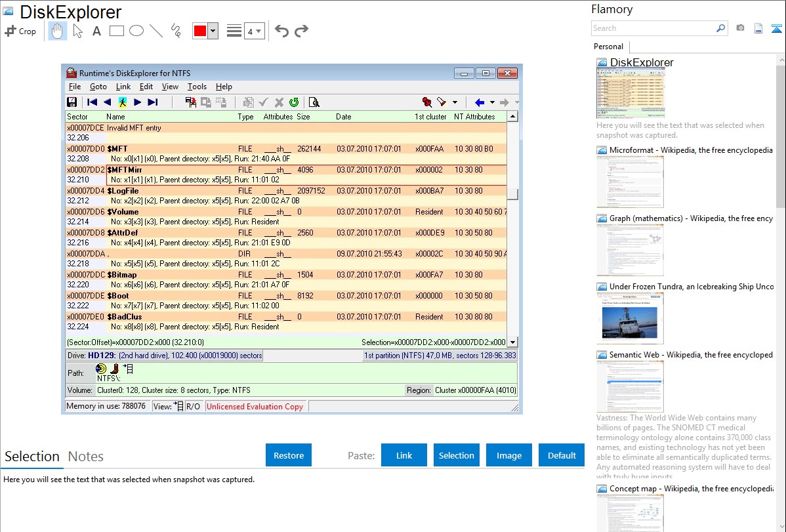Click the Flamory search field
The height and width of the screenshot is (532, 786).
coord(652,28)
